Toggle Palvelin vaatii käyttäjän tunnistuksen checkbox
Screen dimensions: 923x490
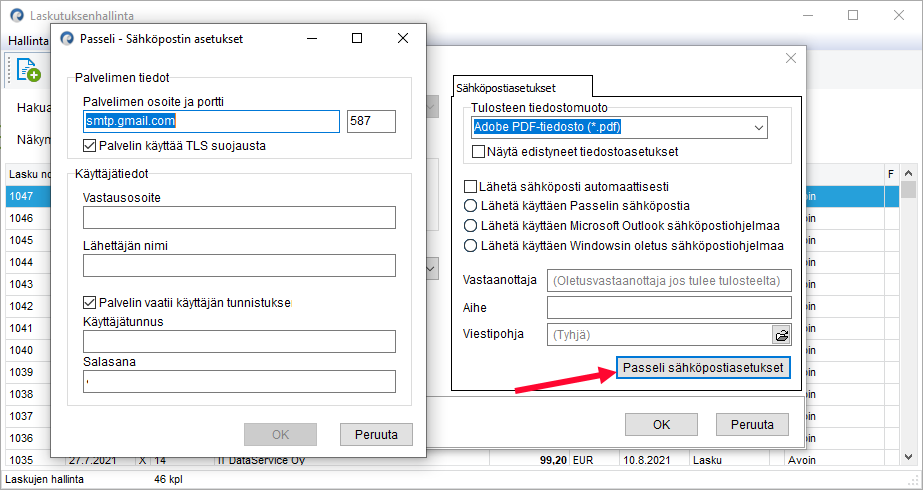point(89,303)
